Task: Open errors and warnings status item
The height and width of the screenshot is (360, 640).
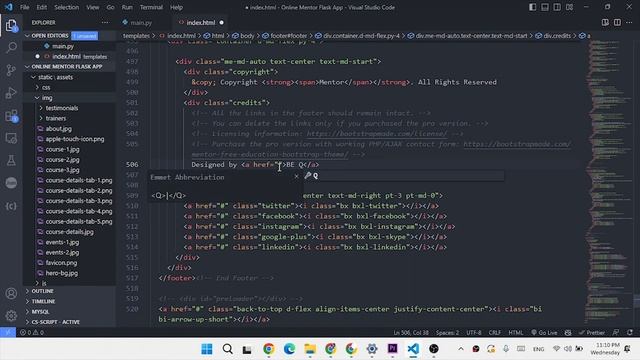Action: (31, 332)
